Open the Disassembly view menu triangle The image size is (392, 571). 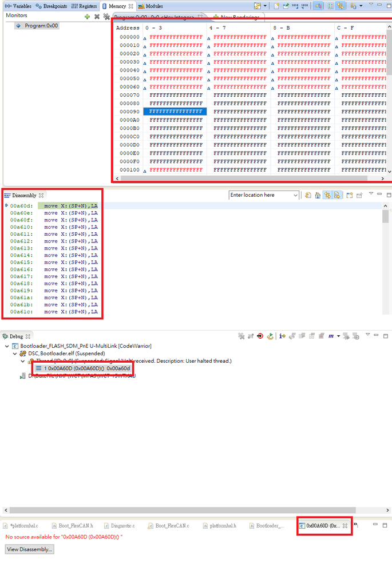pos(371,193)
